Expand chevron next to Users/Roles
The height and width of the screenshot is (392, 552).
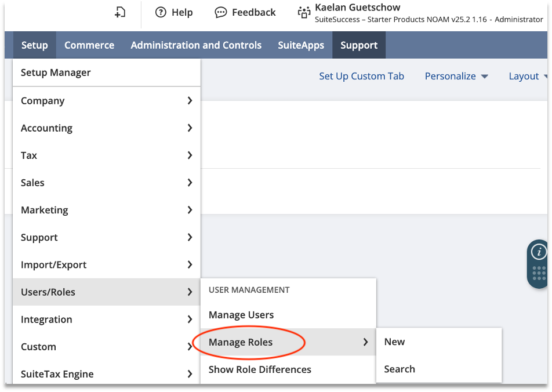(190, 292)
